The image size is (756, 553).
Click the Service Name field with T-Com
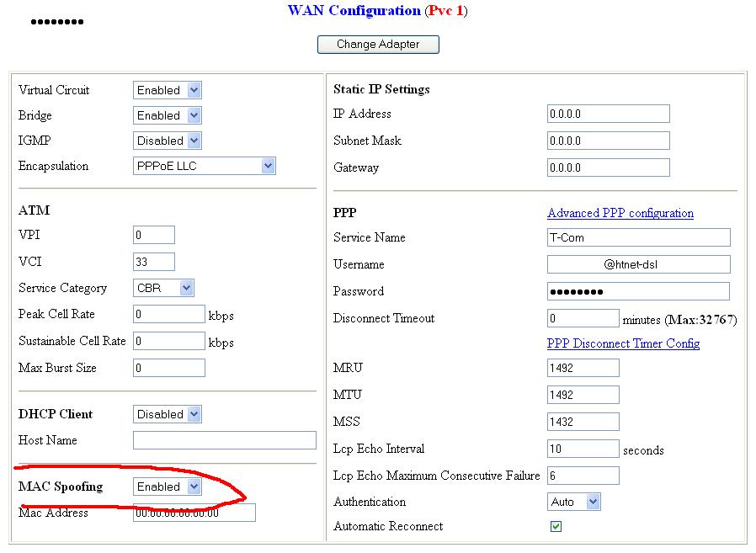coord(639,237)
